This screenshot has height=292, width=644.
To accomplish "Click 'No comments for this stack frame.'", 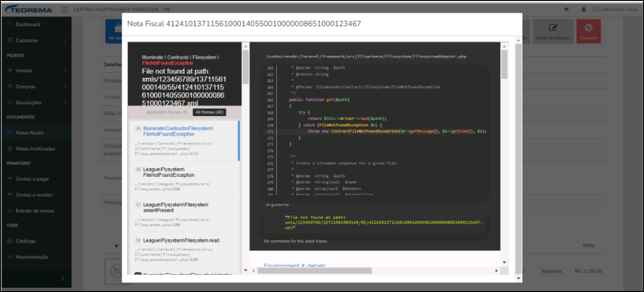I will pos(296,241).
